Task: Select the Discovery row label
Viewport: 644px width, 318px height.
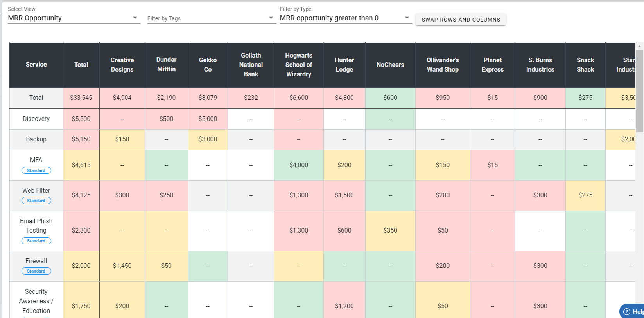Action: point(36,119)
